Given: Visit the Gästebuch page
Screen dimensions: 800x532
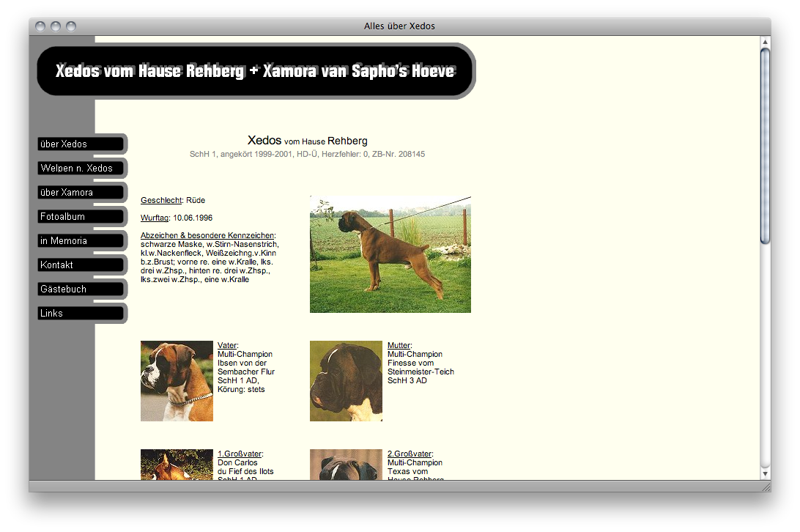Looking at the screenshot, I should coord(81,289).
